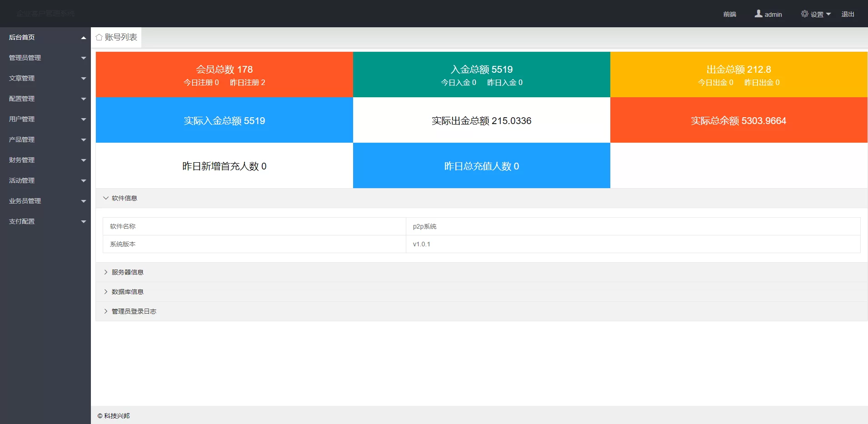The image size is (868, 424).
Task: Go to the 前端 frontend link
Action: (x=729, y=14)
